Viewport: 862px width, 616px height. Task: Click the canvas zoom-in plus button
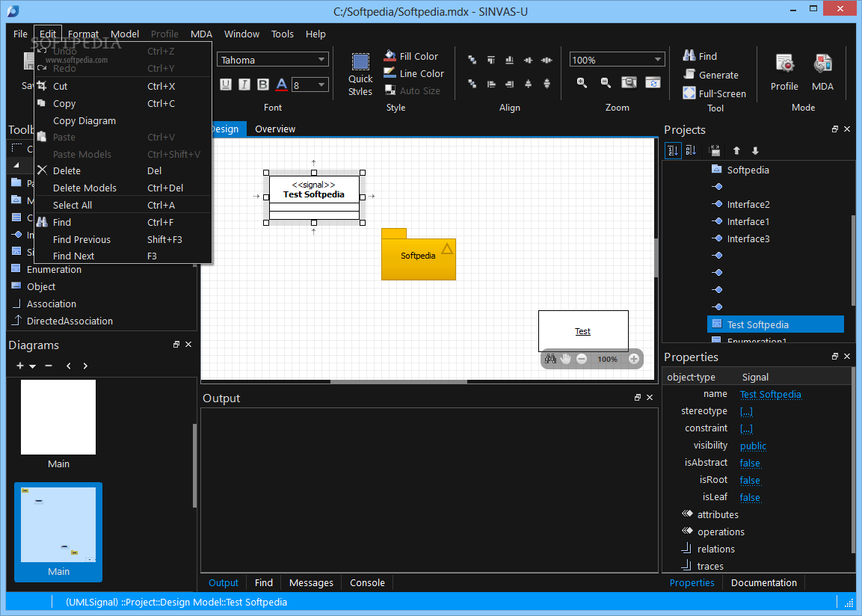pyautogui.click(x=634, y=359)
